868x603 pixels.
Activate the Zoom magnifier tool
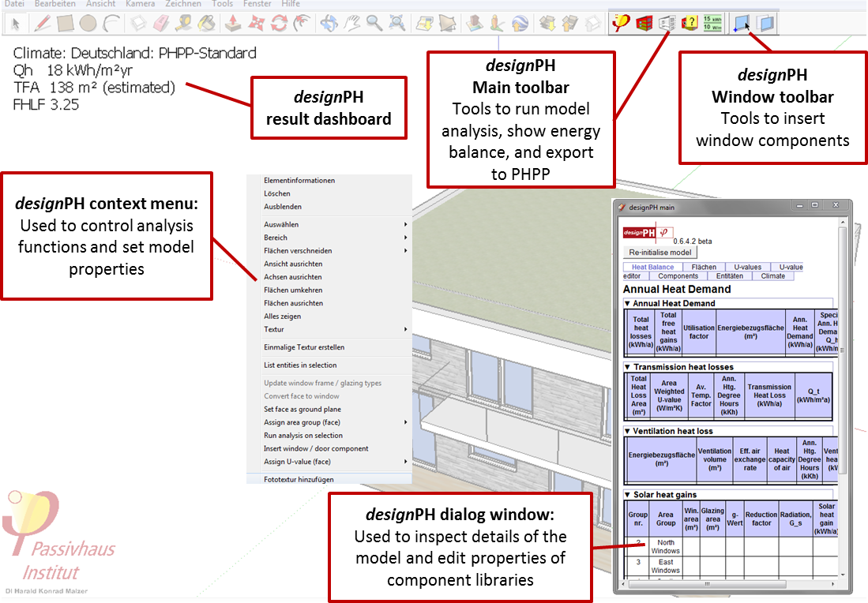[374, 23]
